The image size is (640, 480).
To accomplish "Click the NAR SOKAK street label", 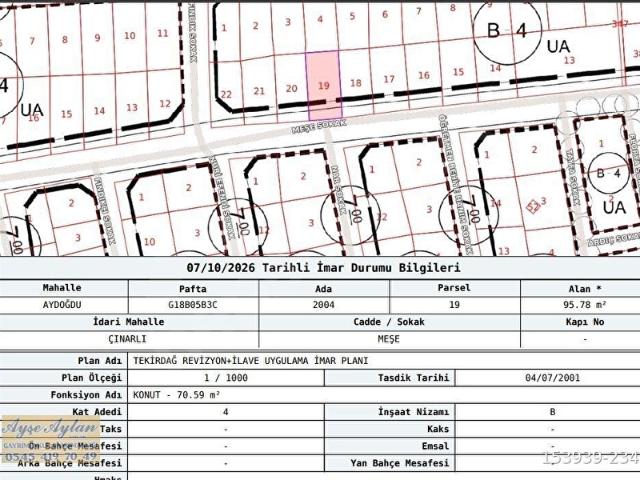I will point(340,189).
